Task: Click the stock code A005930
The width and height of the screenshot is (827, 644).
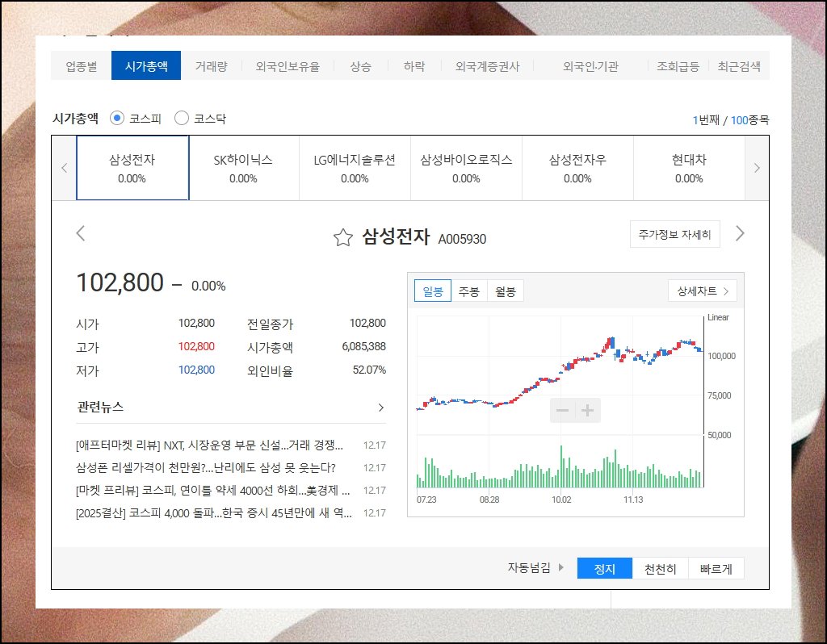Action: [x=462, y=239]
